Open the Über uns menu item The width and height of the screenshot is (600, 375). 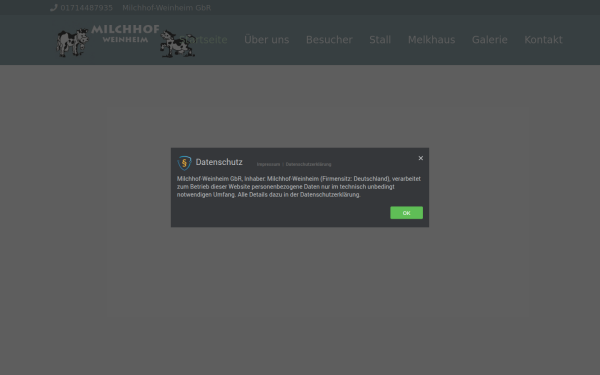click(x=267, y=40)
